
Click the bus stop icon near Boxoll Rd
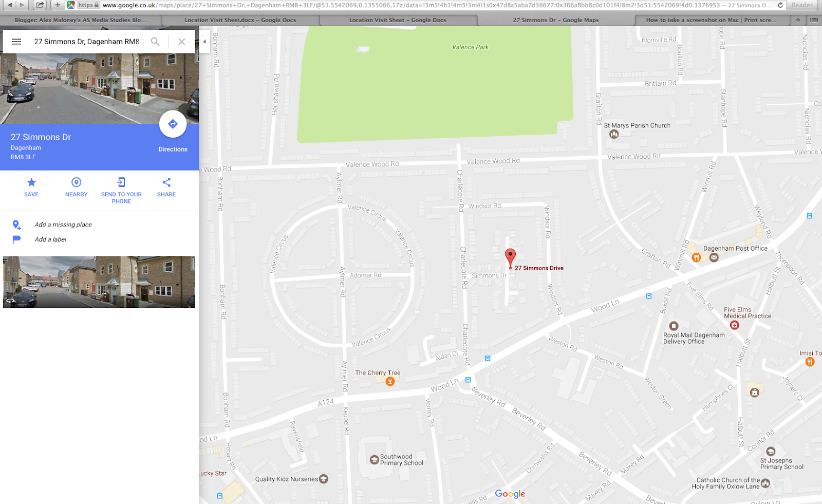coord(649,296)
